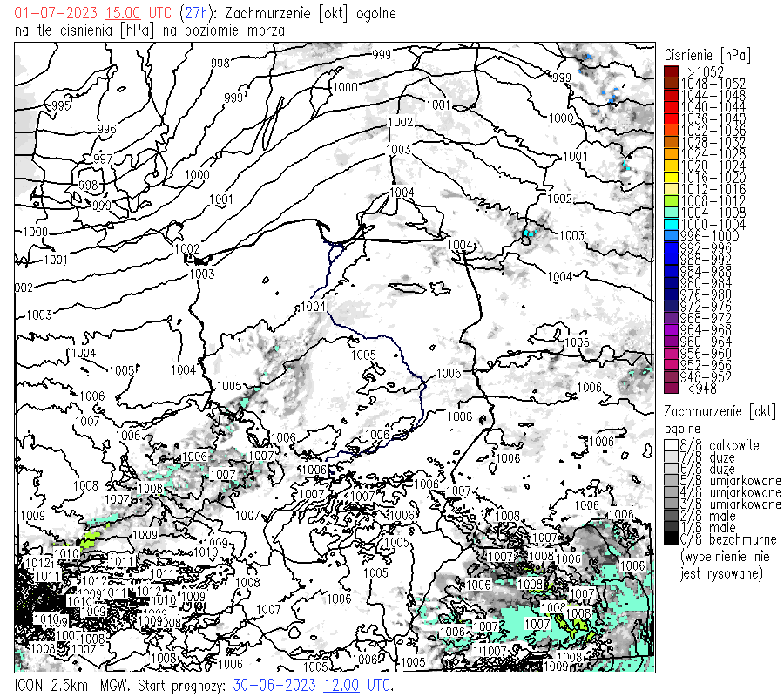Click the red forecast date 01-07-2023
Screen dimensions: 784x697
pyautogui.click(x=56, y=13)
